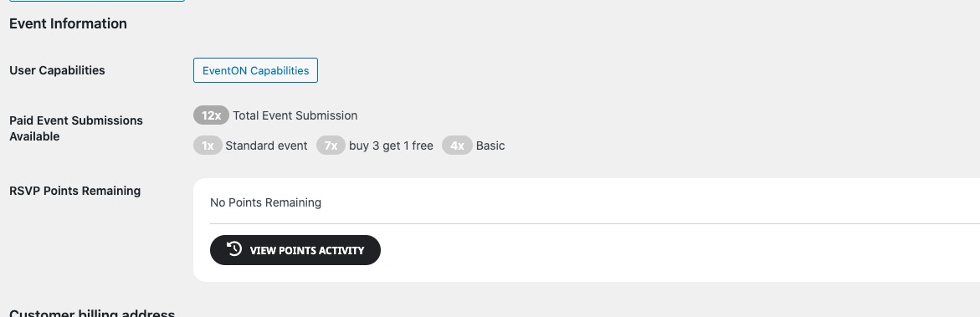Click the View Points Activity button label
Viewport: 980px width, 317px height.
307,250
